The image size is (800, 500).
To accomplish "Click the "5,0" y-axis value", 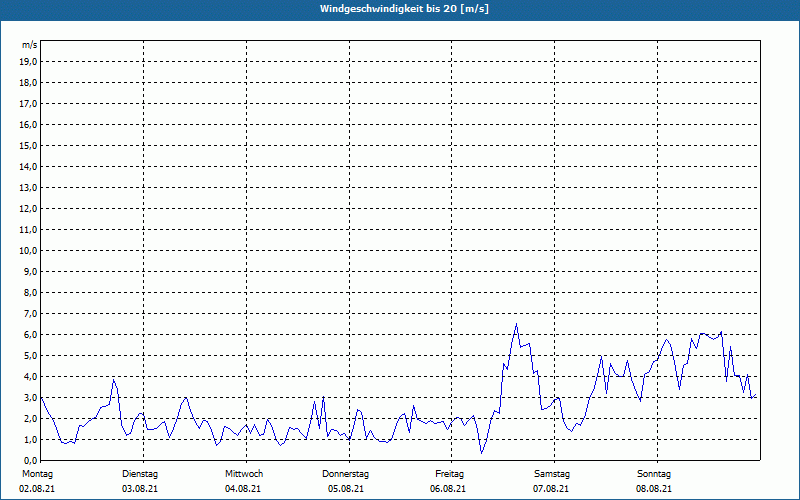I will coord(31,356).
